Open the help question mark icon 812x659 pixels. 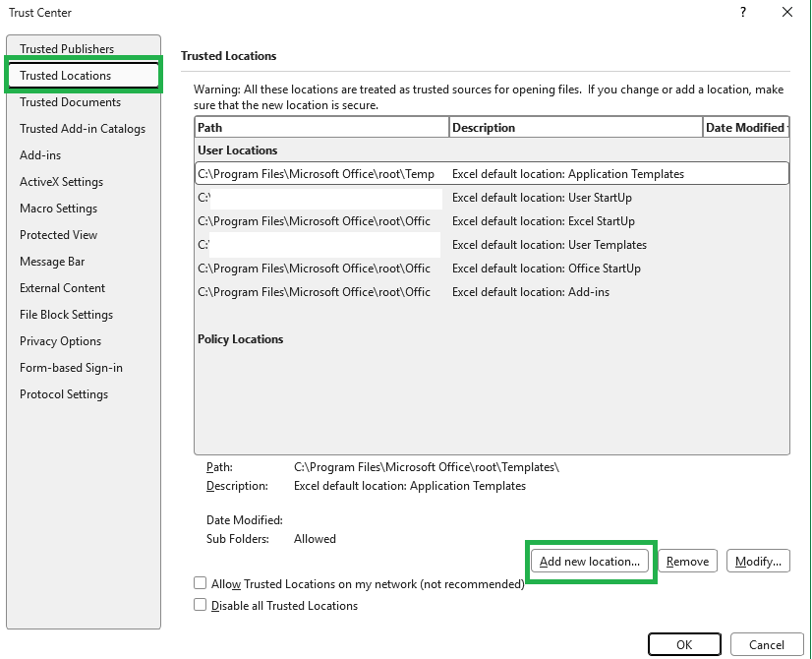coord(743,12)
